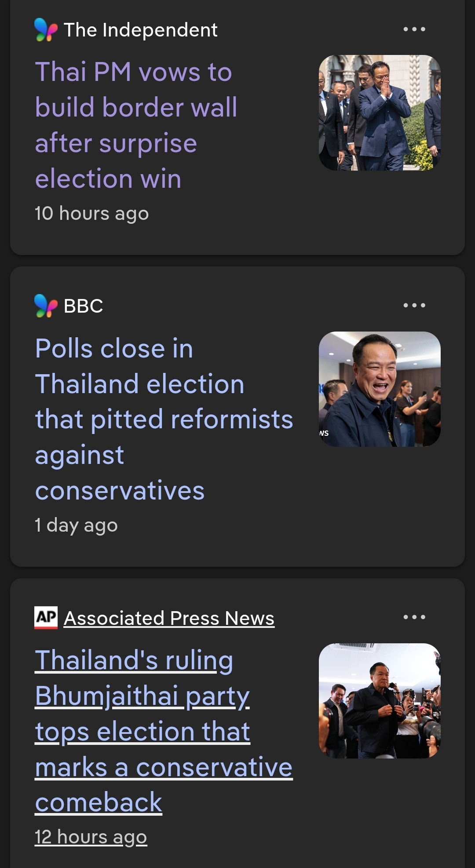Open thumbnail of Thai PM border wall story
This screenshot has width=475, height=868.
[x=380, y=113]
